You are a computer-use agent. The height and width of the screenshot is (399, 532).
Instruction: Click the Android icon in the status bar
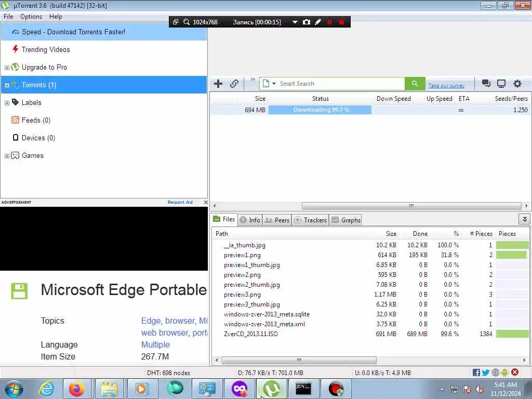[x=504, y=373]
